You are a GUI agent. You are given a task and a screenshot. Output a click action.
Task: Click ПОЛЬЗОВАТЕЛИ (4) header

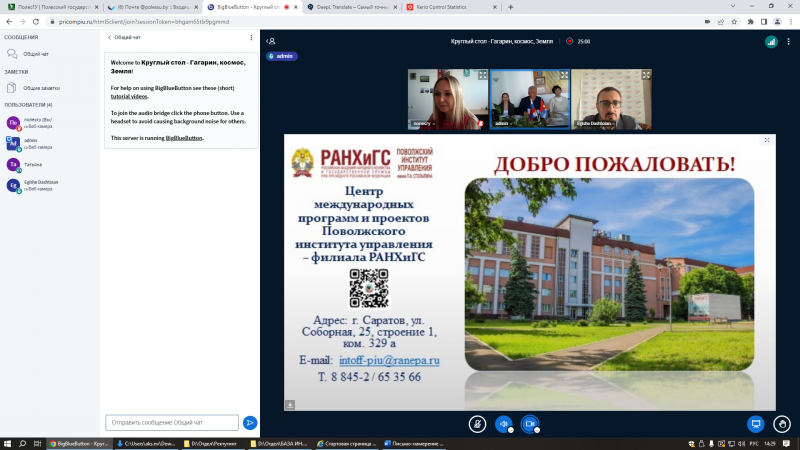28,105
